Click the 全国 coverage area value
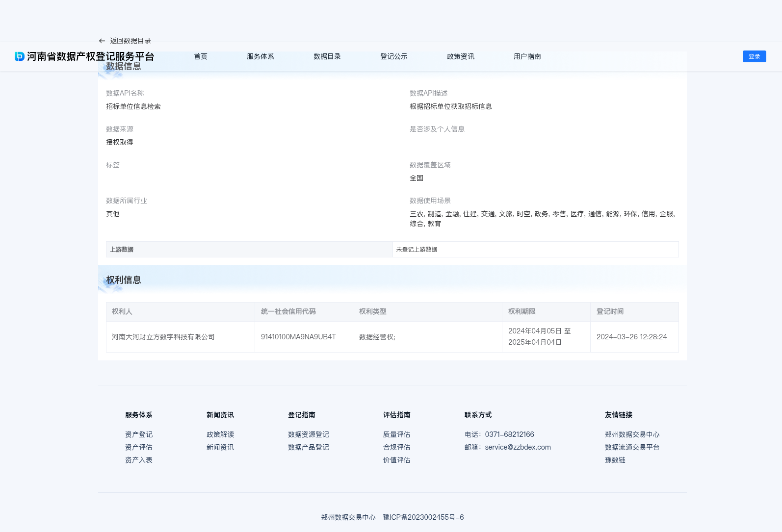This screenshot has width=782, height=532. (x=417, y=178)
